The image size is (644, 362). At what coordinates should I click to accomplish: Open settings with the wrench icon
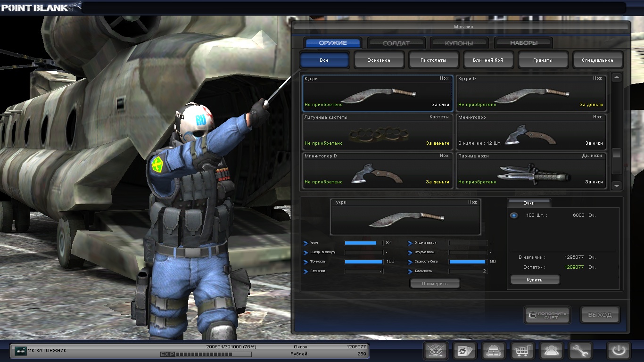tap(580, 351)
